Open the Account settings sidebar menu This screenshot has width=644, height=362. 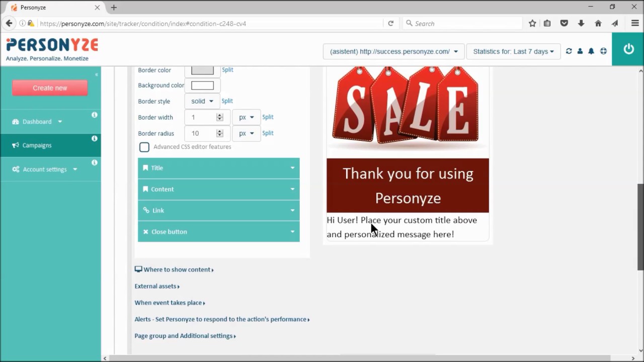45,169
